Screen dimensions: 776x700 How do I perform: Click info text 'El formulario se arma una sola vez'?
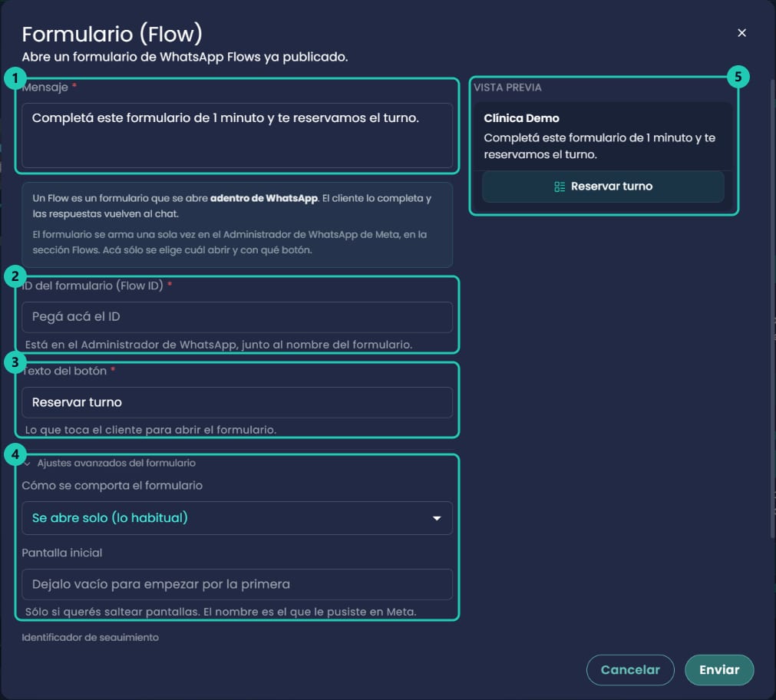(229, 242)
